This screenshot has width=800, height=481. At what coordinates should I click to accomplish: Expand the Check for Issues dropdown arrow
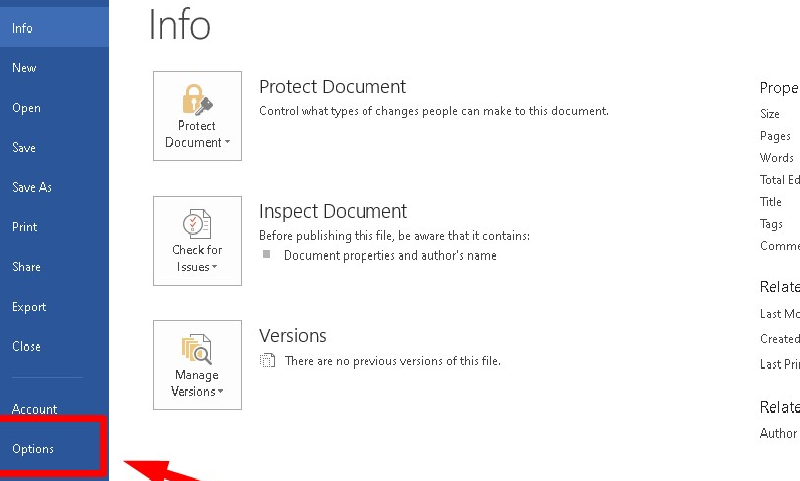click(x=215, y=267)
